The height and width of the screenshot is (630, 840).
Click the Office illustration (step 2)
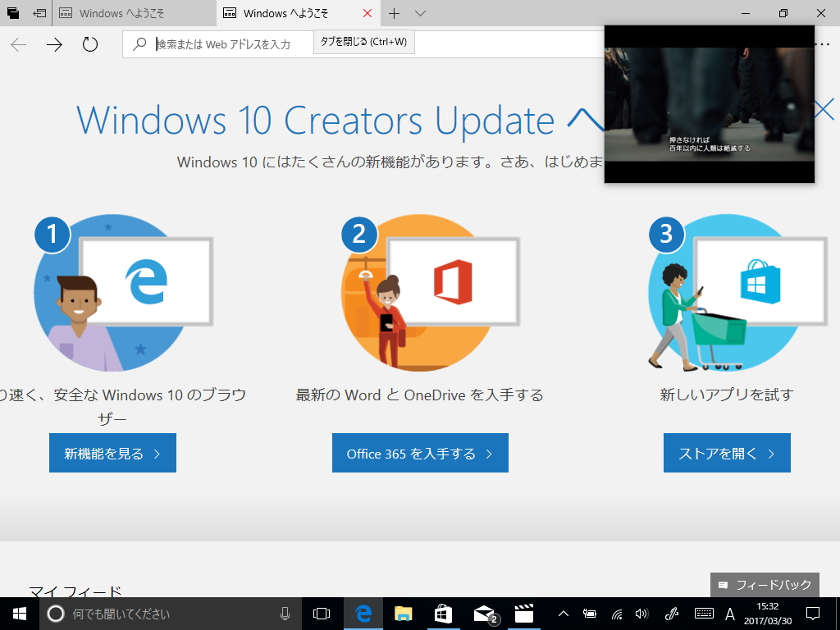431,293
